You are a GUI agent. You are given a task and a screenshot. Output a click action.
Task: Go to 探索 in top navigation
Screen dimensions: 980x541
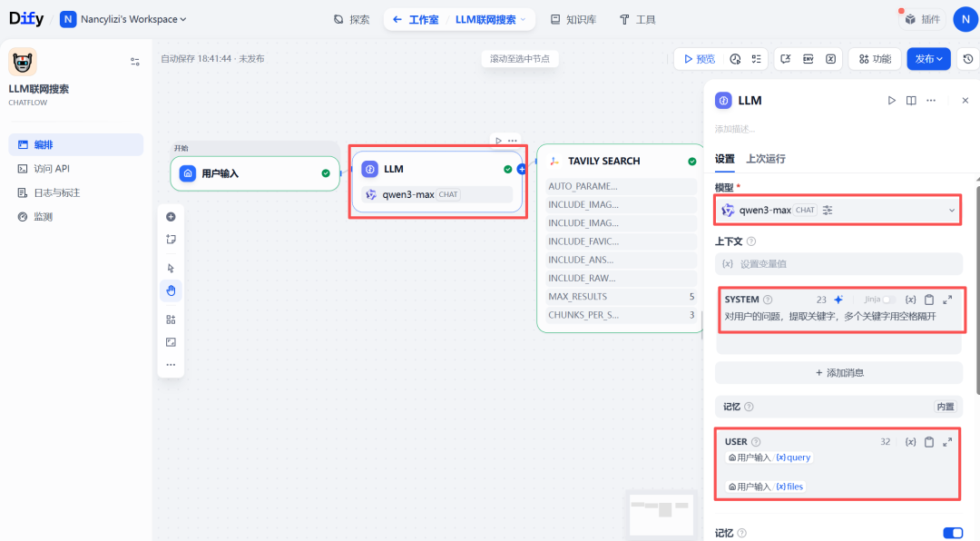click(351, 19)
